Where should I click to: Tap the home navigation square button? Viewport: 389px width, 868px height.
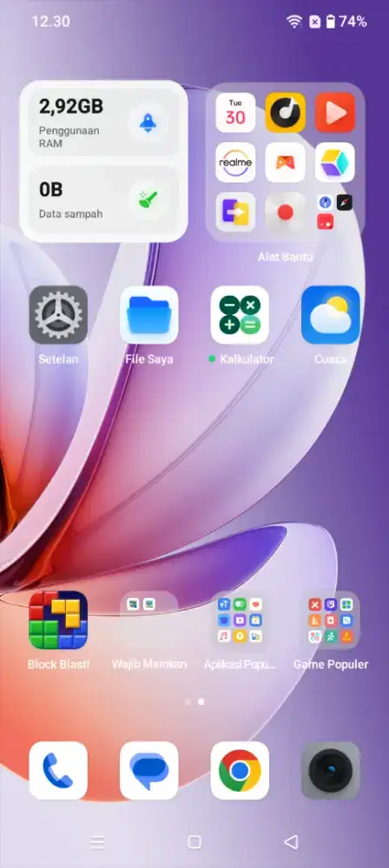point(194,843)
